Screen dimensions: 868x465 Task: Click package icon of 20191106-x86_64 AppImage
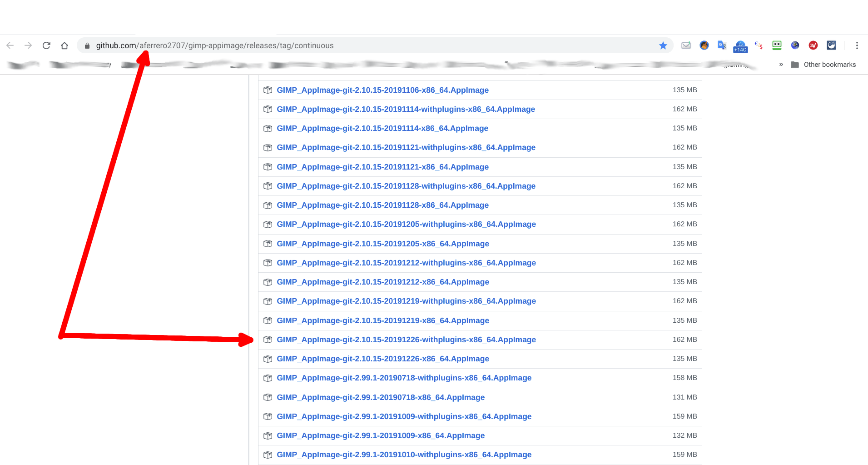(x=268, y=90)
